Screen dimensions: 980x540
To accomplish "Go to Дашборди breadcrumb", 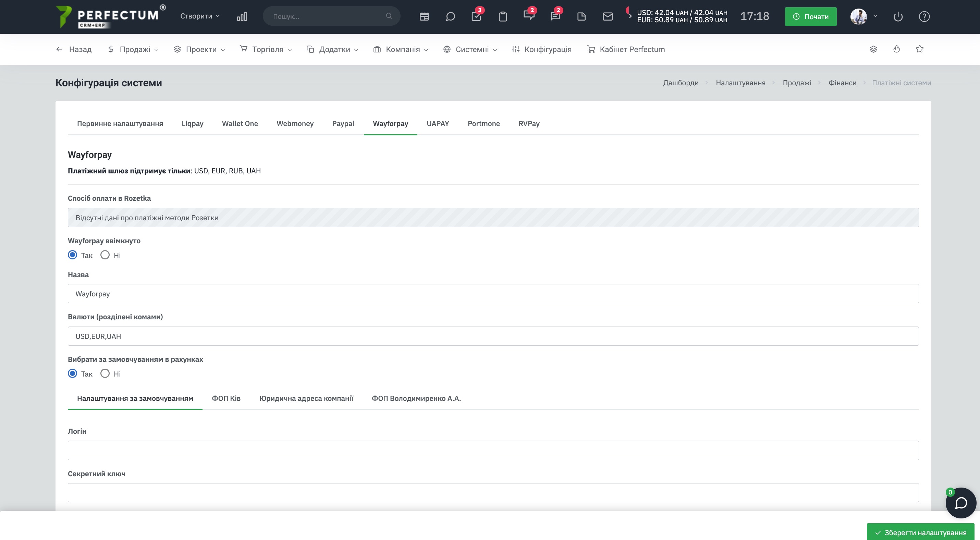I will pos(681,83).
